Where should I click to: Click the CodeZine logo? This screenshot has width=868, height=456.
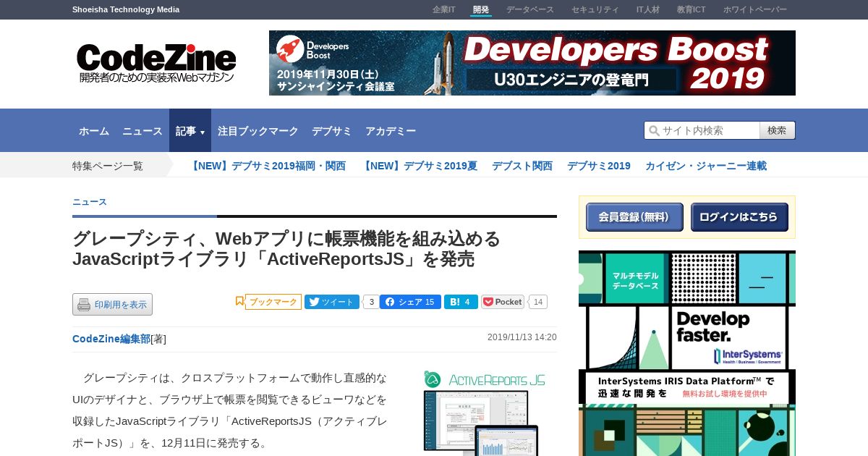pos(156,63)
